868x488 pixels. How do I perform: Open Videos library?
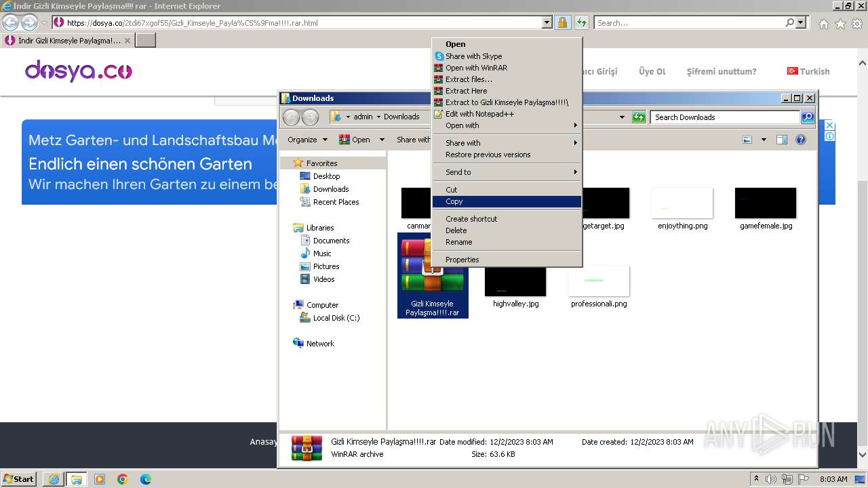(323, 279)
